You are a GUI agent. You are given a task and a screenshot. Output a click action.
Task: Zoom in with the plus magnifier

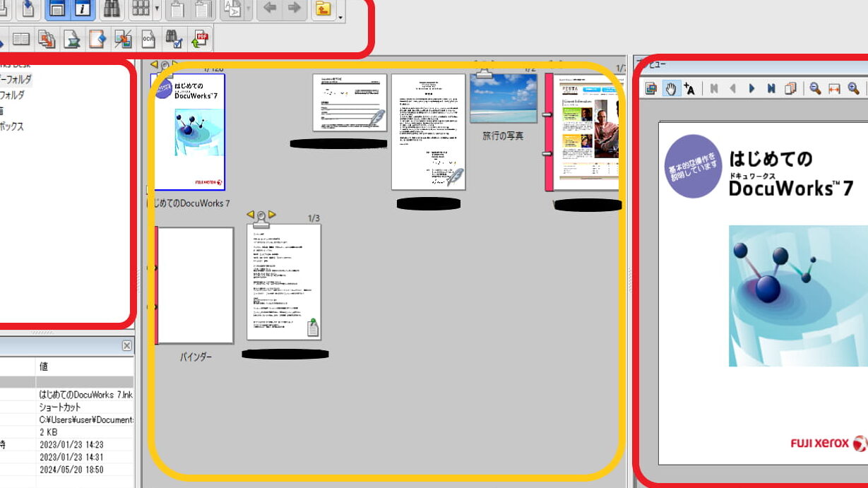tap(853, 88)
